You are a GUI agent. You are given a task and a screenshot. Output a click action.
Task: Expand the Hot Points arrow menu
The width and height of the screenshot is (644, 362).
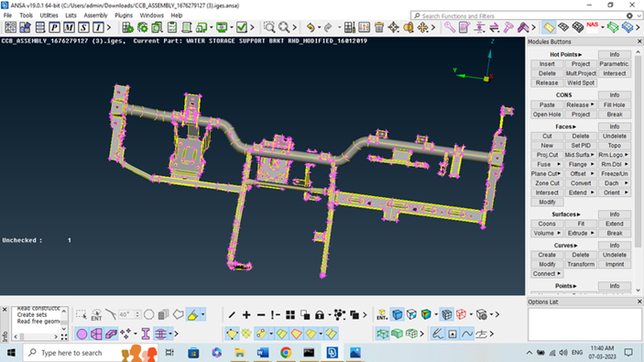pos(580,55)
